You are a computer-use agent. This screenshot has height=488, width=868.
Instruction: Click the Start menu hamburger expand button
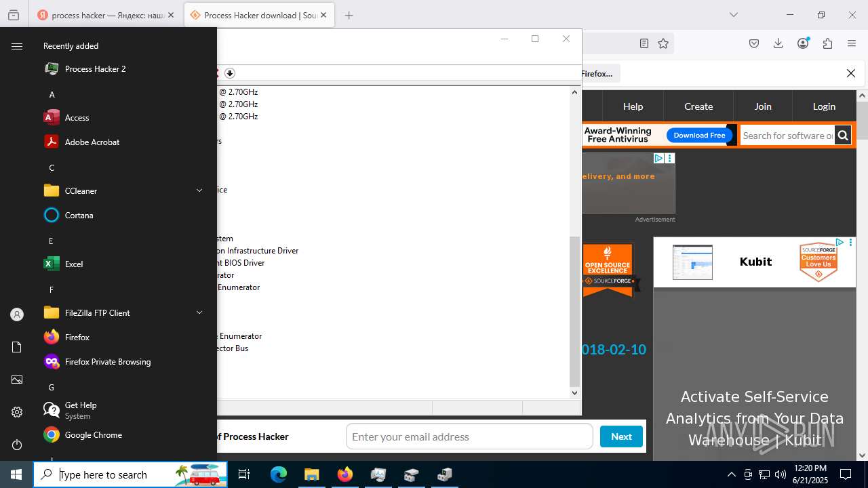pos(17,46)
